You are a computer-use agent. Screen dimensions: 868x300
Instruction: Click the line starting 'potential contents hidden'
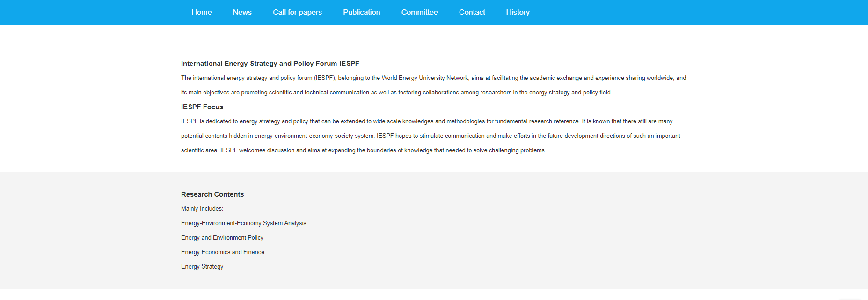[x=430, y=136]
